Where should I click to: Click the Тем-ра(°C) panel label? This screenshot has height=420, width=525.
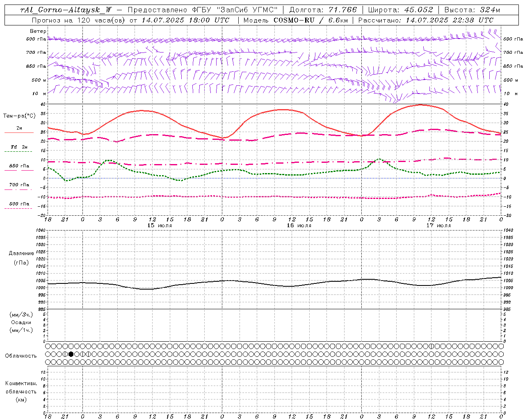tap(19, 116)
